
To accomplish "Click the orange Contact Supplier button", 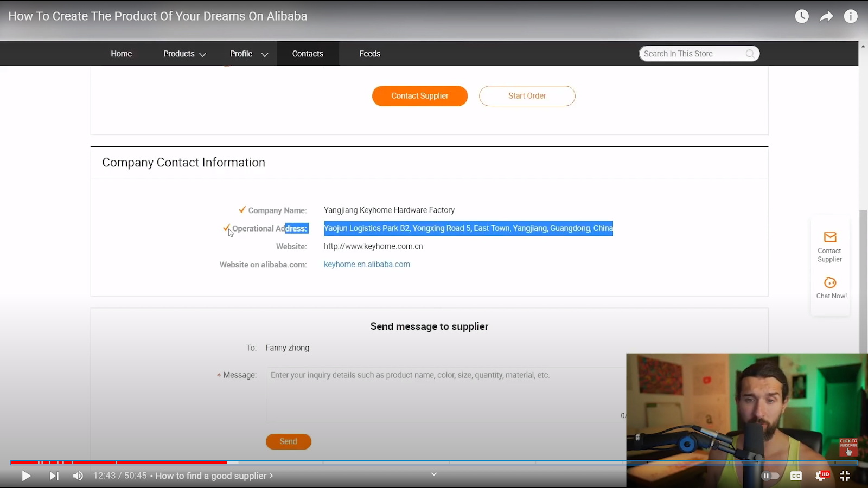I will point(420,96).
